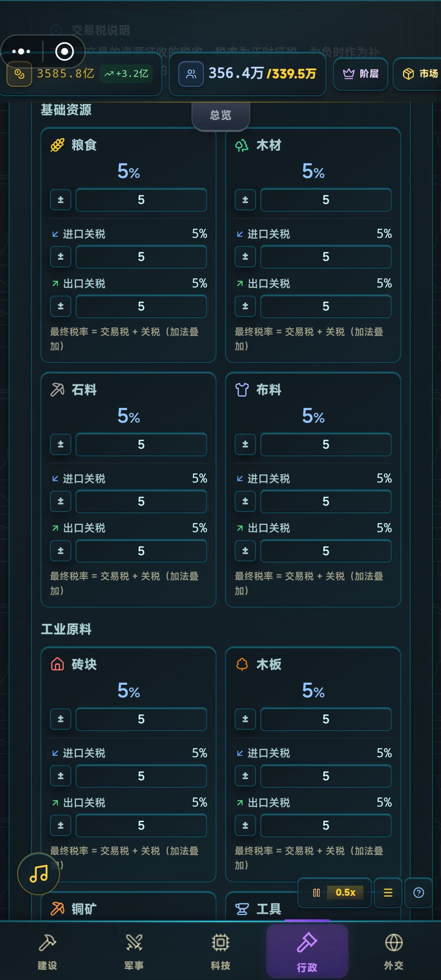Adjust 粮食 tax using its ± stepper
Screen dimensions: 441x980
pos(60,200)
